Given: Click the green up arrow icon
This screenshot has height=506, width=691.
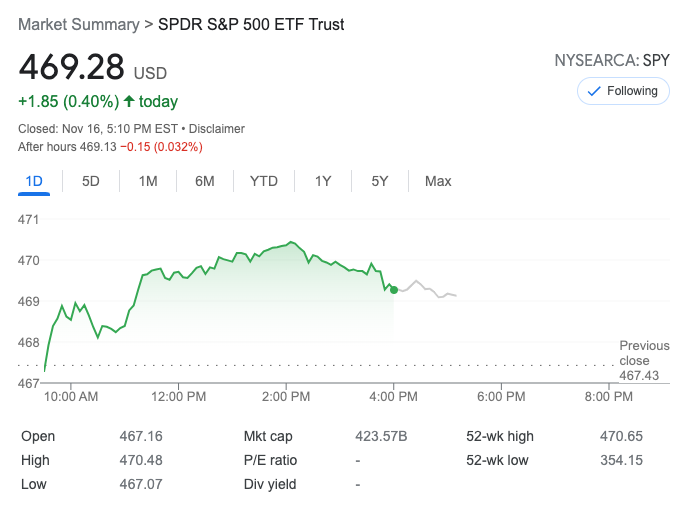Looking at the screenshot, I should [x=129, y=101].
